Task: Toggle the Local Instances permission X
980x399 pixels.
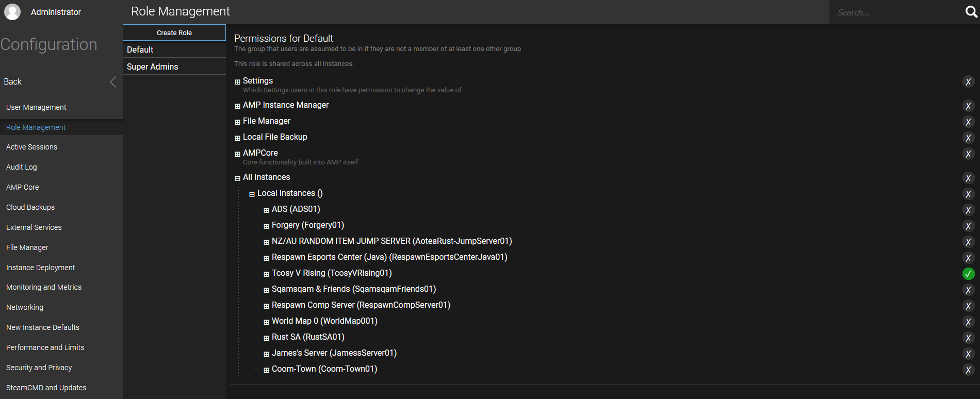Action: tap(968, 194)
